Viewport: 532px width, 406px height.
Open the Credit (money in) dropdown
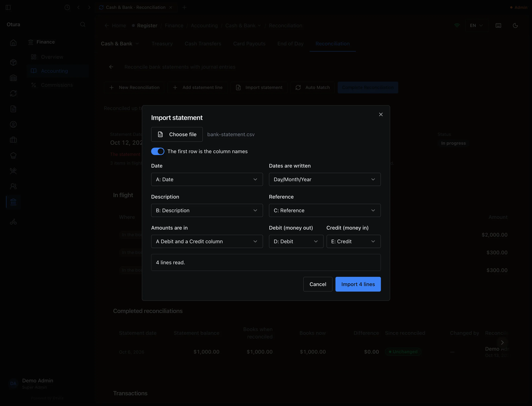click(x=353, y=241)
